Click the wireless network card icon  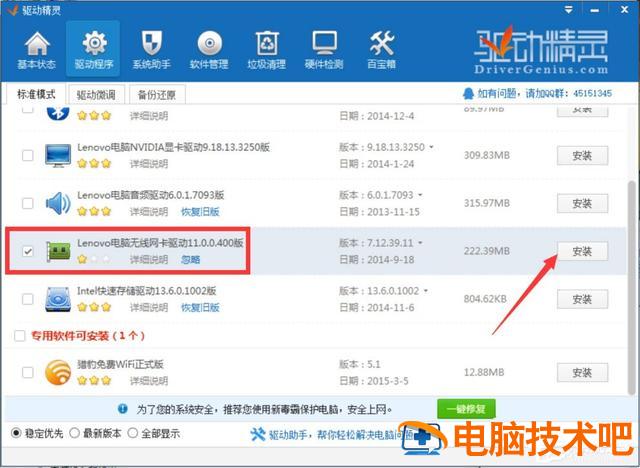click(58, 251)
